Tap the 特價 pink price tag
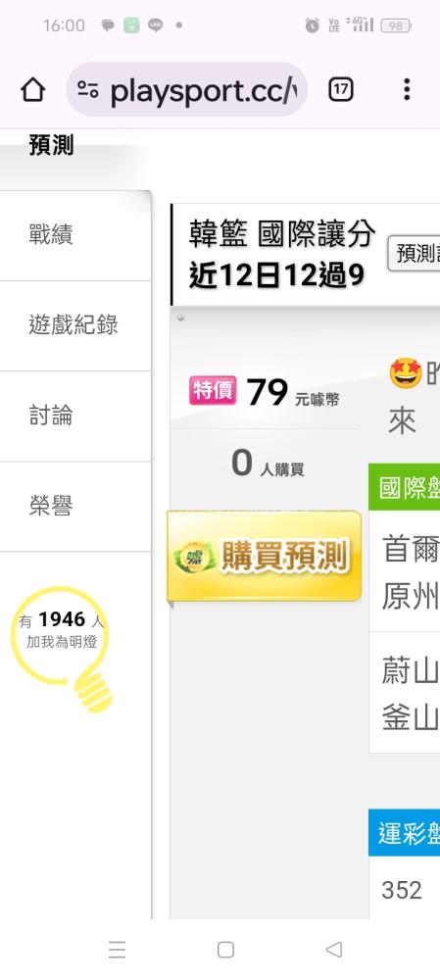This screenshot has height=980, width=440. click(x=213, y=391)
